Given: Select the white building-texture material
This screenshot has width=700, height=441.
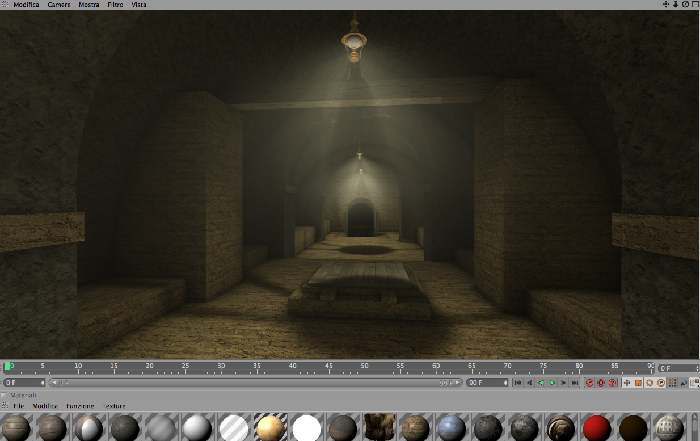Looking at the screenshot, I should (669, 427).
